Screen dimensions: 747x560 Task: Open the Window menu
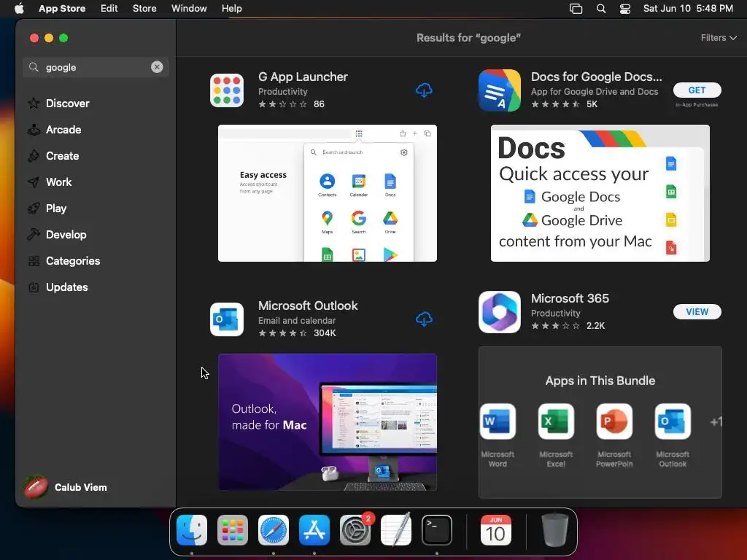[x=189, y=9]
